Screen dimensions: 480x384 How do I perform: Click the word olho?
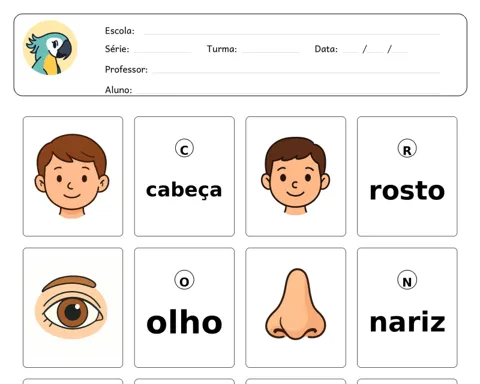(184, 321)
